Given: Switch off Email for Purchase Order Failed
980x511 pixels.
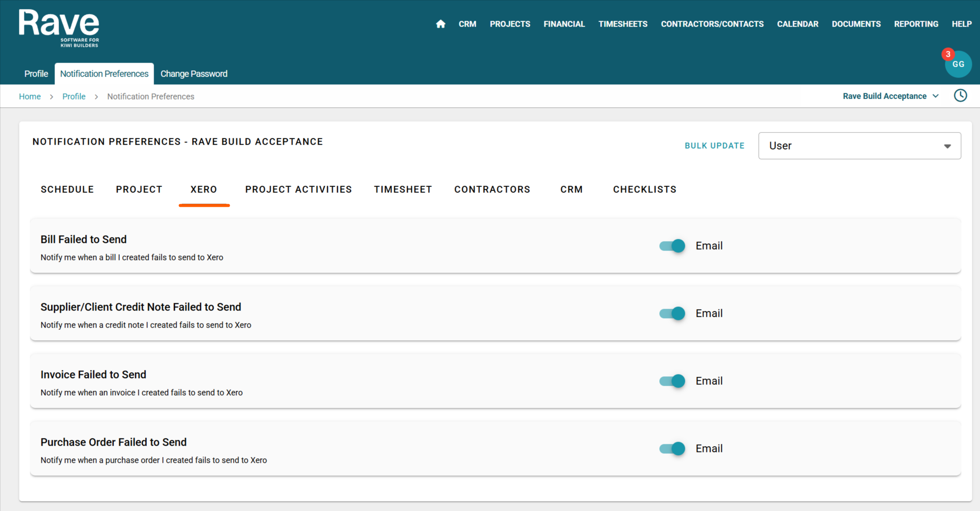Looking at the screenshot, I should (x=672, y=448).
